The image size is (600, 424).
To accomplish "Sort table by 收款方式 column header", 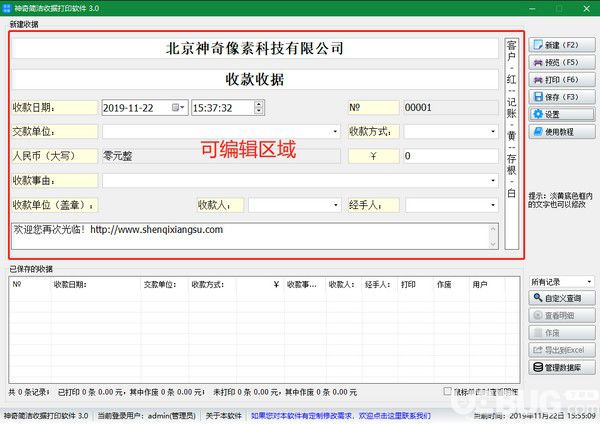I will tap(212, 284).
